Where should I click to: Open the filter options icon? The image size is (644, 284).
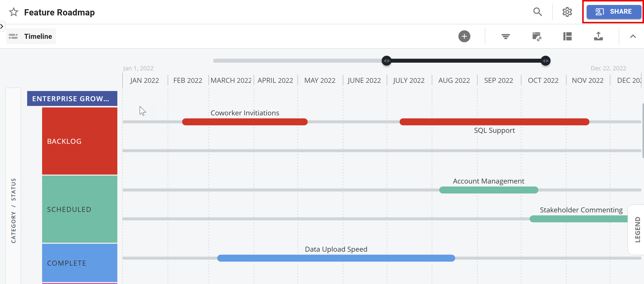tap(505, 37)
